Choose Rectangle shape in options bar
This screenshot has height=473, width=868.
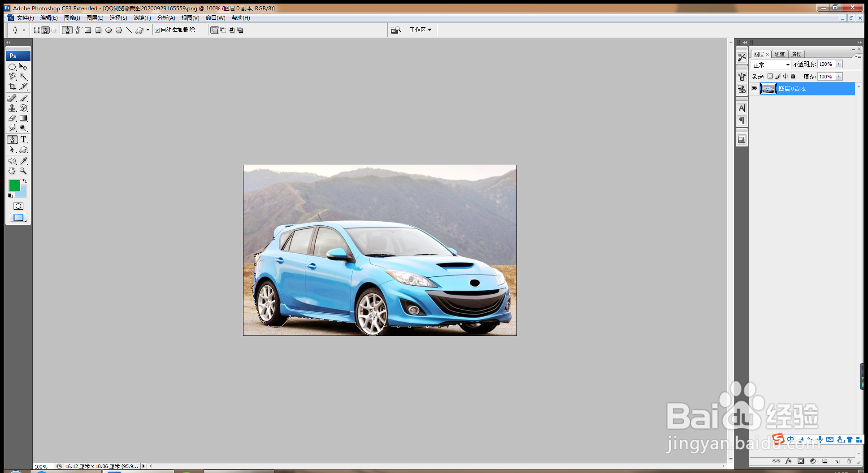pos(88,30)
